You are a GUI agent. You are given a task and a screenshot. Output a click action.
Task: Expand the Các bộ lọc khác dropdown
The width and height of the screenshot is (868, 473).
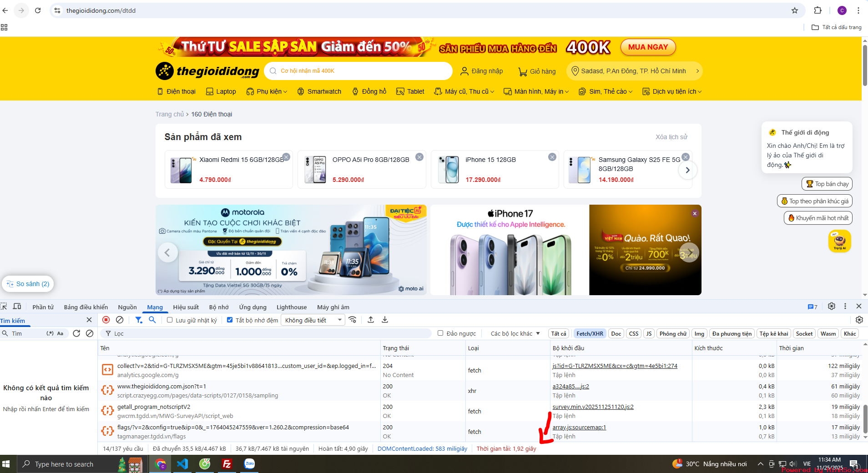click(515, 333)
